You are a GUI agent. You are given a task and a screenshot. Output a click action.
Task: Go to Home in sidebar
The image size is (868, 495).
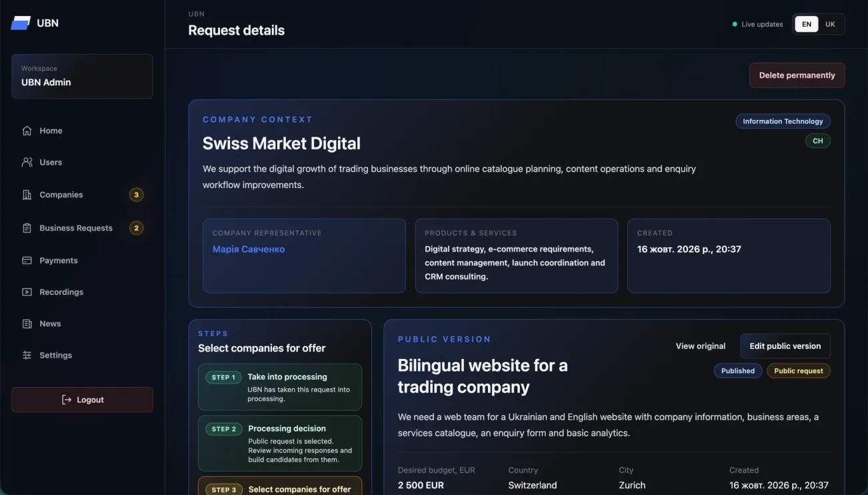point(82,131)
